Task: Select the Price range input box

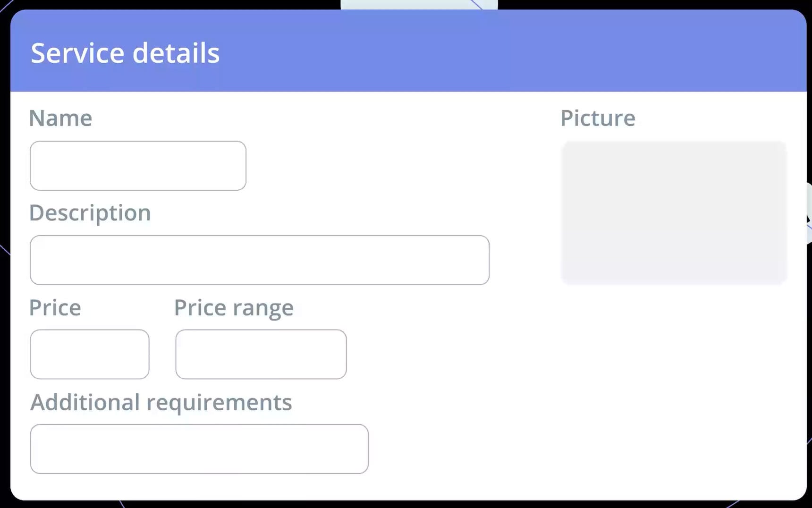Action: pos(261,354)
